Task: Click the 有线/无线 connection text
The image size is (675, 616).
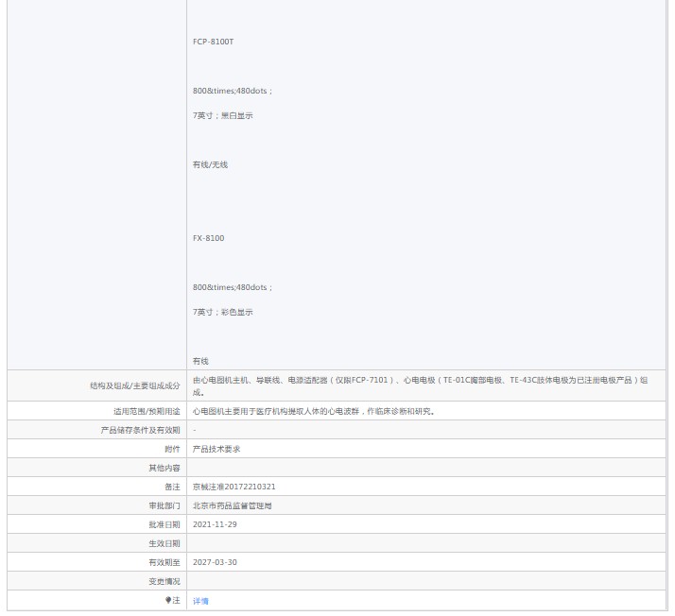Action: tap(210, 164)
